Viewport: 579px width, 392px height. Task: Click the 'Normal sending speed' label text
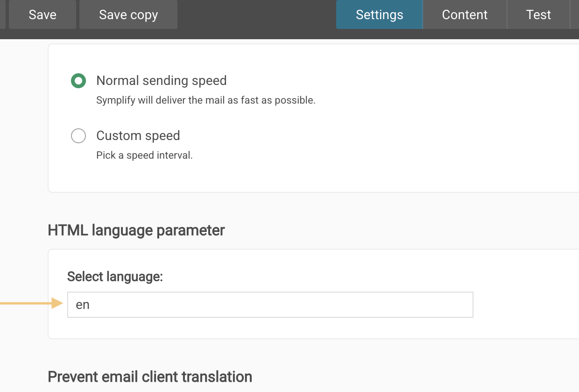(x=161, y=81)
